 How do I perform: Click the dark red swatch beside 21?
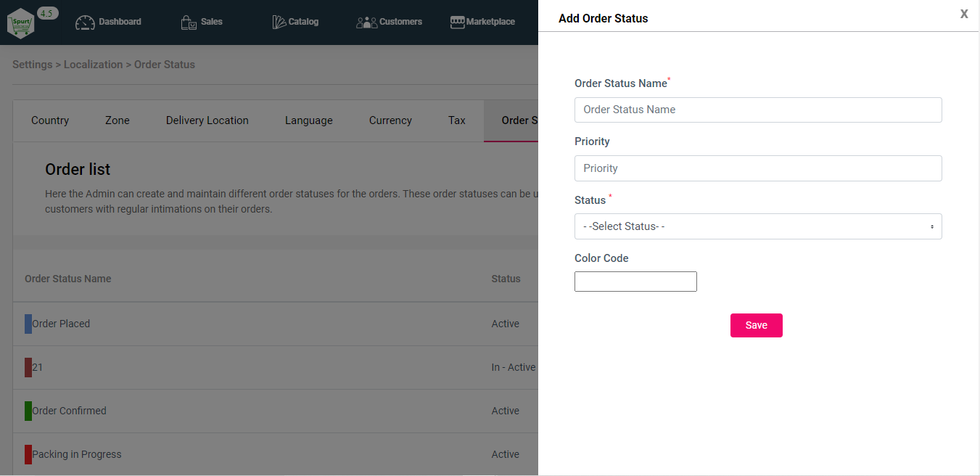point(28,367)
